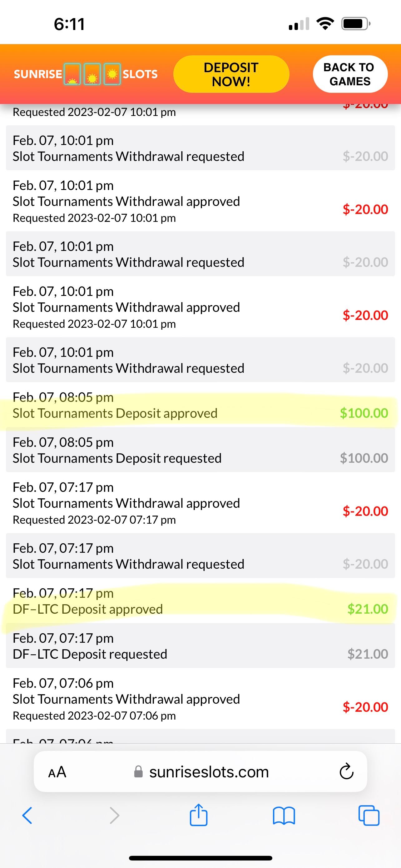Image resolution: width=401 pixels, height=868 pixels.
Task: Tap the 07:17 pm Withdrawal approved entry
Action: 200,503
